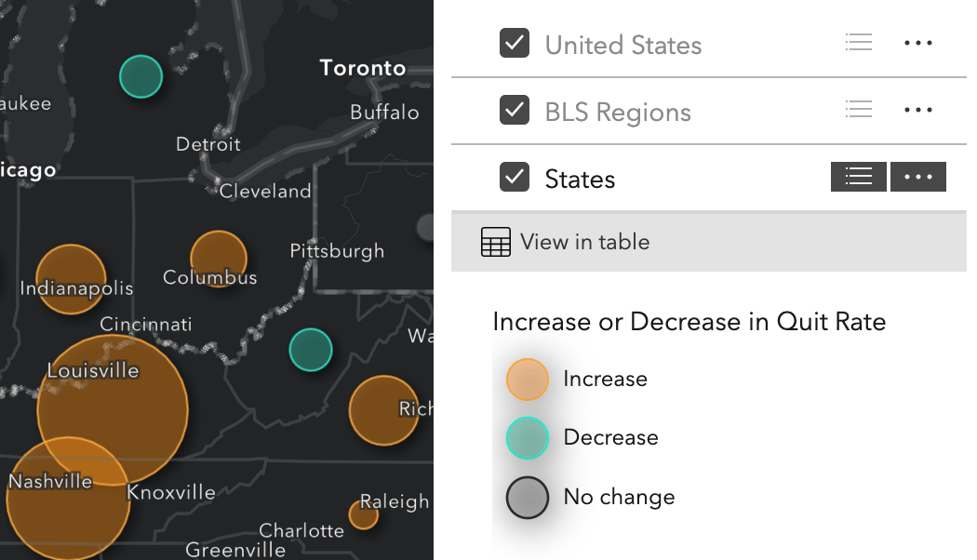Click orange circle over Columbus

pyautogui.click(x=219, y=259)
